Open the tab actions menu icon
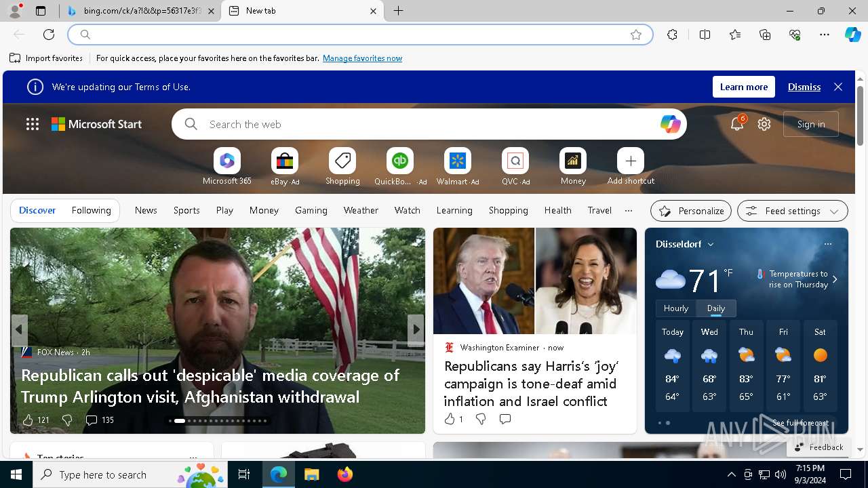 point(41,11)
